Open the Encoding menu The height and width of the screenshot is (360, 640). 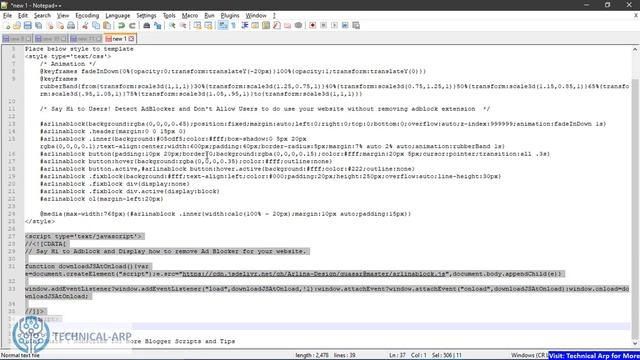pyautogui.click(x=87, y=16)
